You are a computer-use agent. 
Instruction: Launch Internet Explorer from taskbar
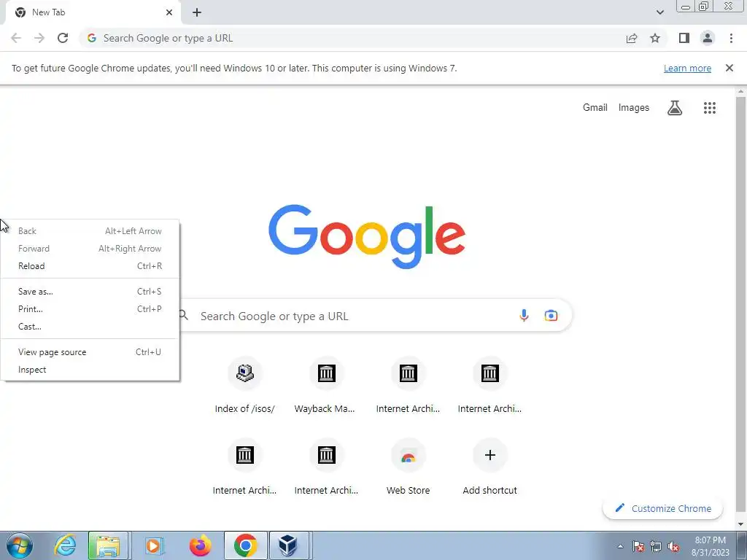pos(65,545)
